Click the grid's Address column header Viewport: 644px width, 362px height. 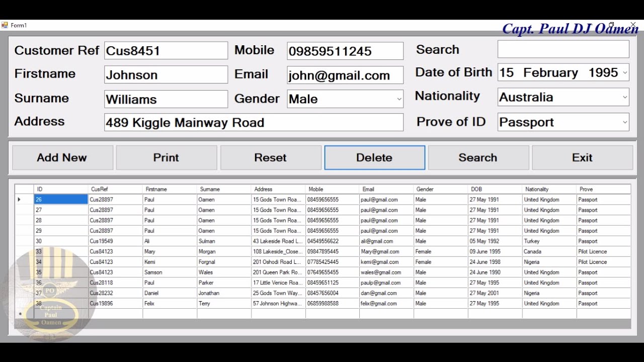pyautogui.click(x=278, y=189)
